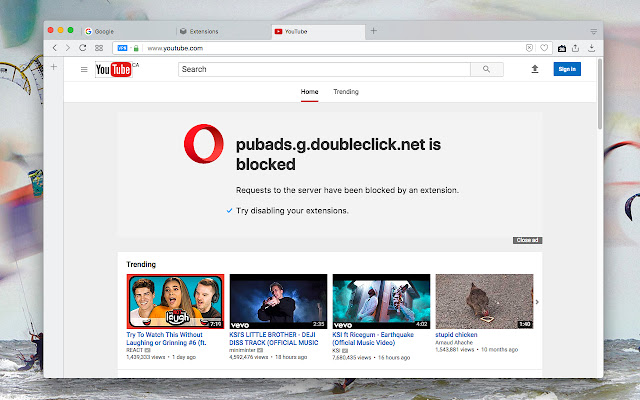Click the ad blocker shield icon
This screenshot has height=400, width=640.
(529, 48)
